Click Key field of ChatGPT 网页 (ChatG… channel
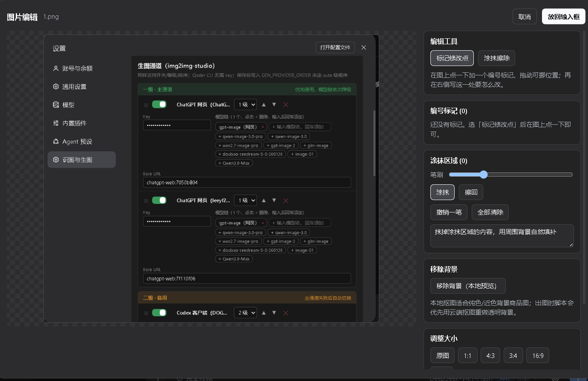This screenshot has width=588, height=381. click(x=177, y=125)
